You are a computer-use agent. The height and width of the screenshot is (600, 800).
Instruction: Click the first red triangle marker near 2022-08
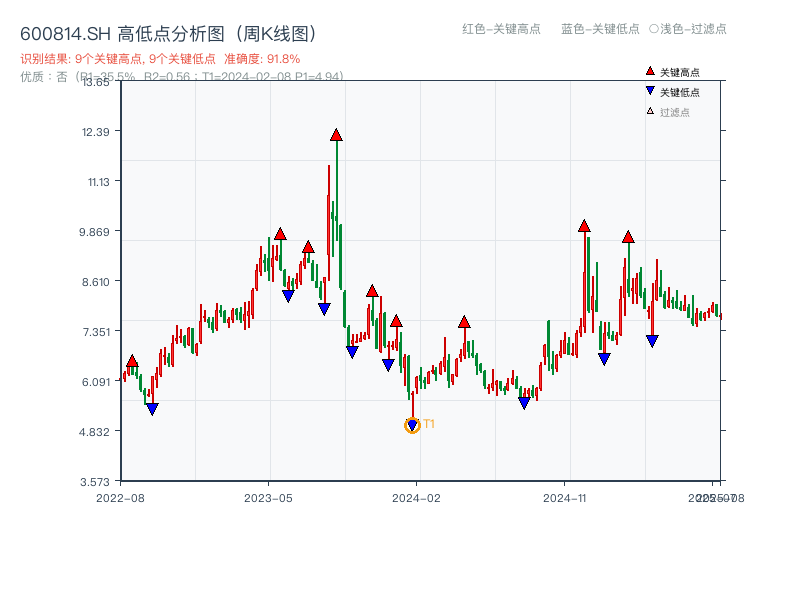(x=132, y=361)
